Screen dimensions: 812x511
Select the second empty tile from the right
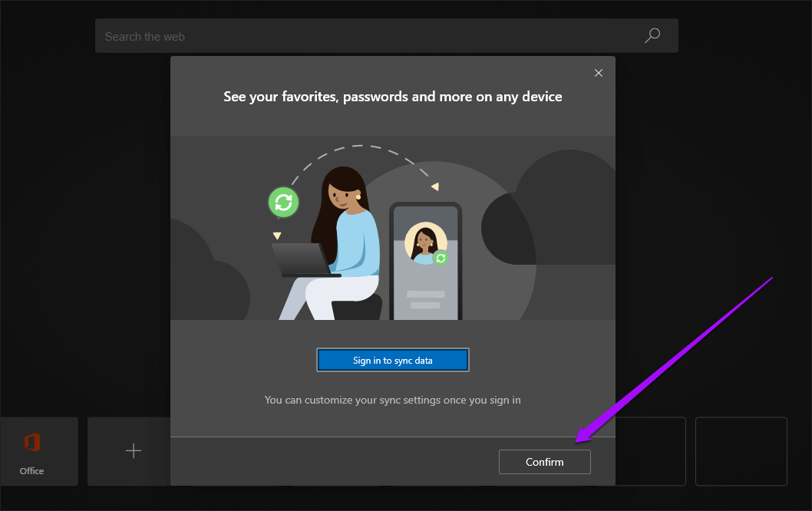[x=651, y=451]
